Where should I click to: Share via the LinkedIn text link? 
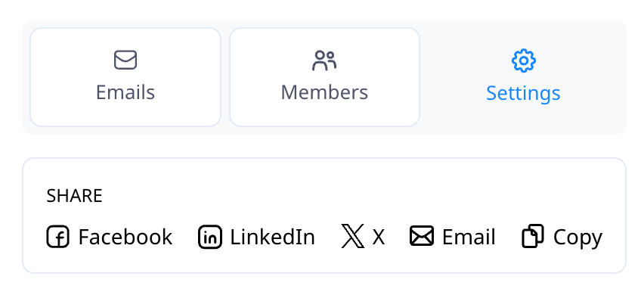point(272,237)
